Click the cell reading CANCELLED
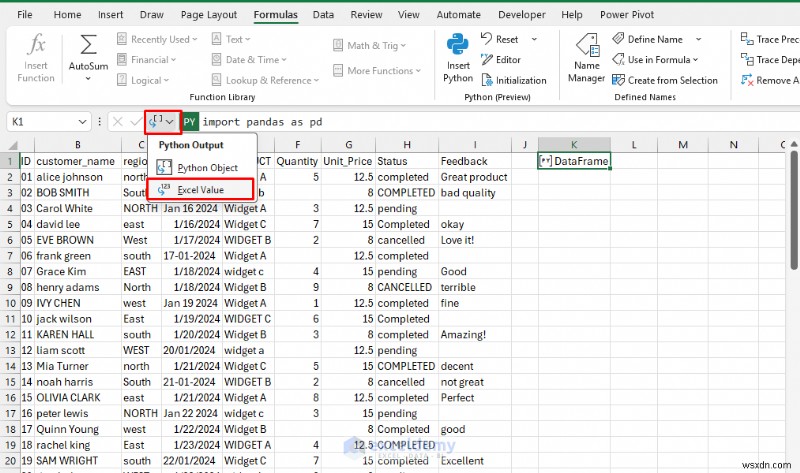 click(x=407, y=287)
